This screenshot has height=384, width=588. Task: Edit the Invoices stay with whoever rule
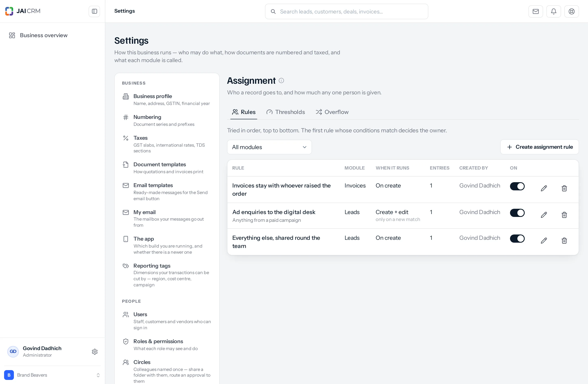(544, 188)
